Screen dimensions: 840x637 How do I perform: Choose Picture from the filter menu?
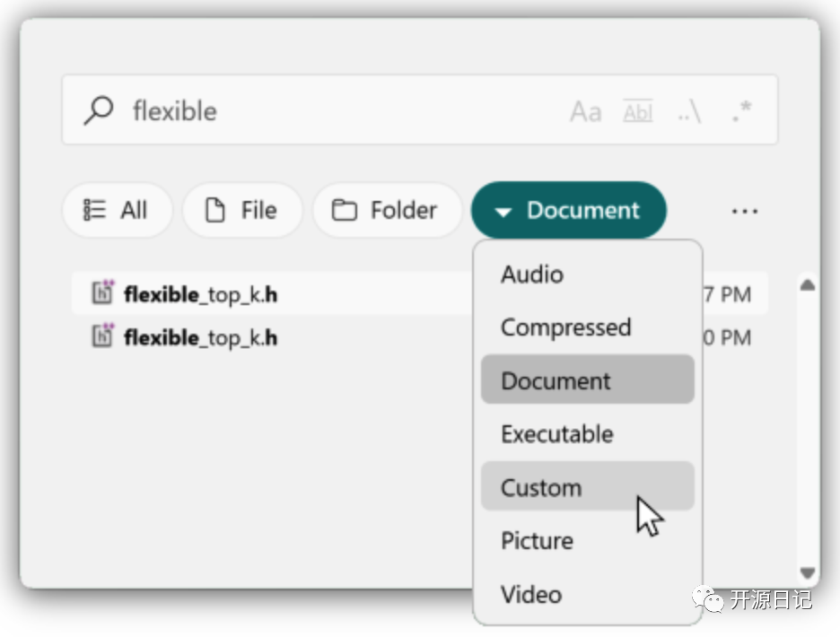click(x=537, y=541)
